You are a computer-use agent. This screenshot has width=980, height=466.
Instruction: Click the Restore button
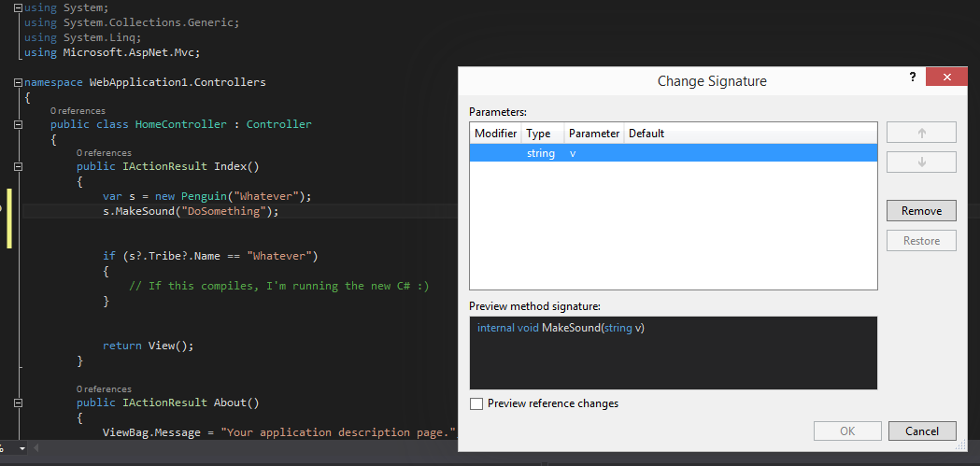click(921, 241)
